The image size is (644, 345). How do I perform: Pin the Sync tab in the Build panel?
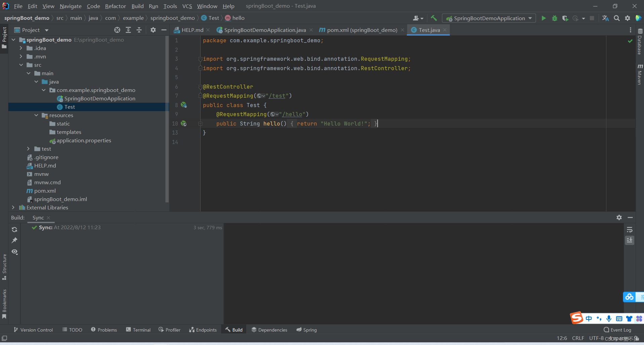(x=14, y=240)
